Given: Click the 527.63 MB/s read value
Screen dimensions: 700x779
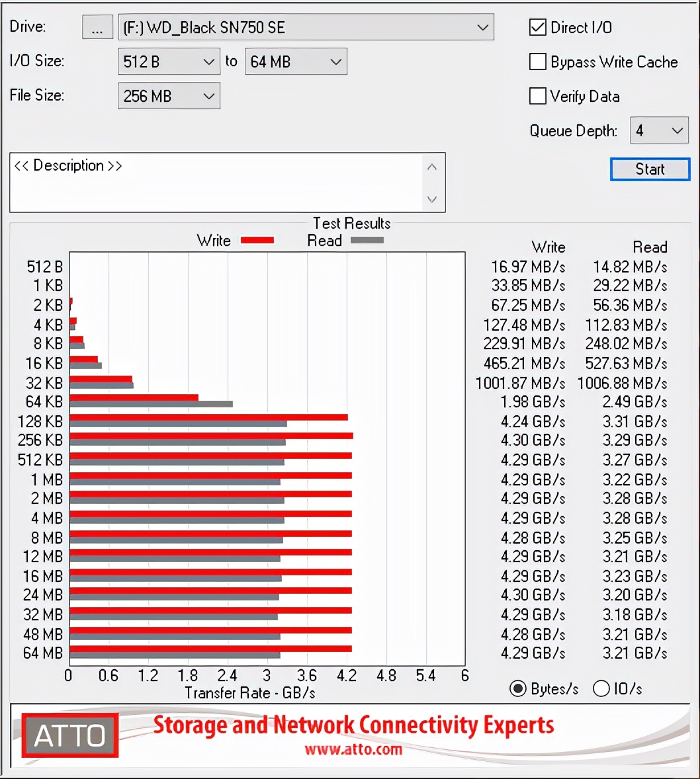Looking at the screenshot, I should click(626, 364).
